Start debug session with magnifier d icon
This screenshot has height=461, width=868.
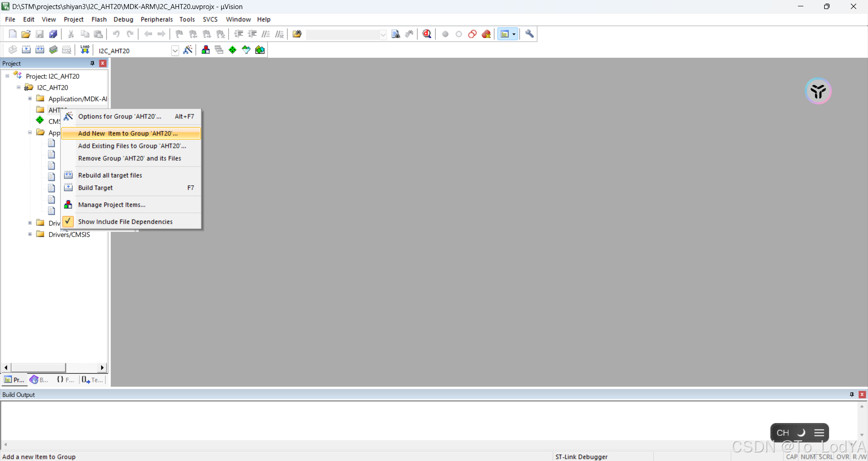click(427, 34)
